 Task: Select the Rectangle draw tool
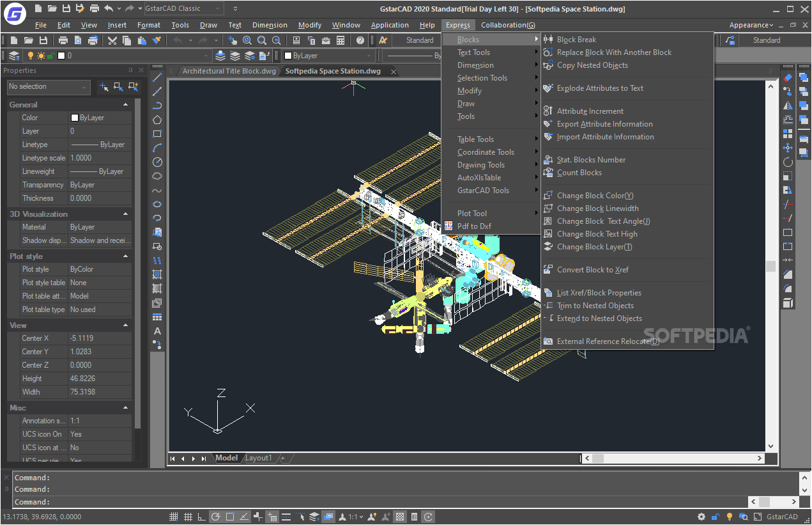pyautogui.click(x=157, y=134)
